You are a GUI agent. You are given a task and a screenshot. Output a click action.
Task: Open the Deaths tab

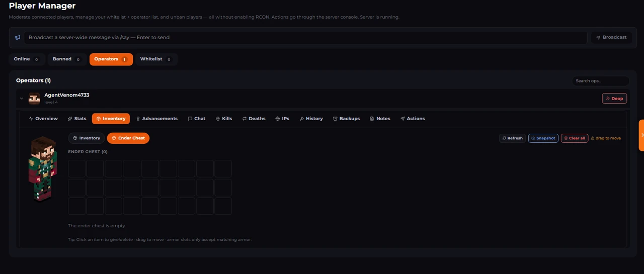(x=254, y=119)
